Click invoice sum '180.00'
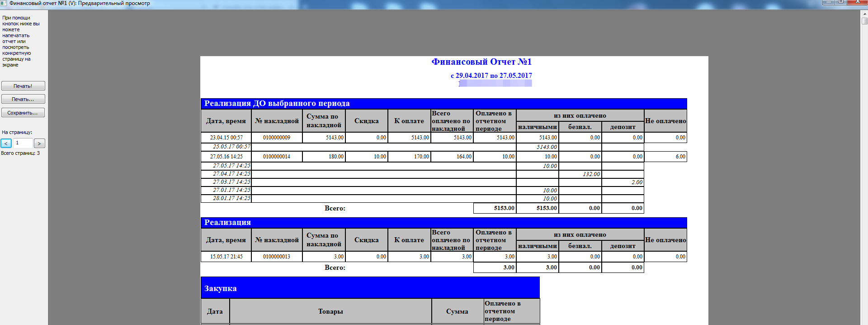This screenshot has height=325, width=868. pos(336,157)
